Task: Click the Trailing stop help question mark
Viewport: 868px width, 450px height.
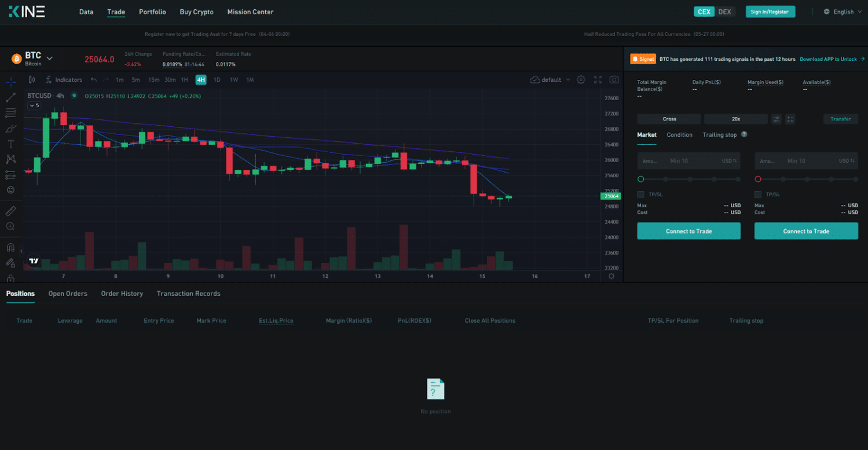Action: tap(744, 134)
